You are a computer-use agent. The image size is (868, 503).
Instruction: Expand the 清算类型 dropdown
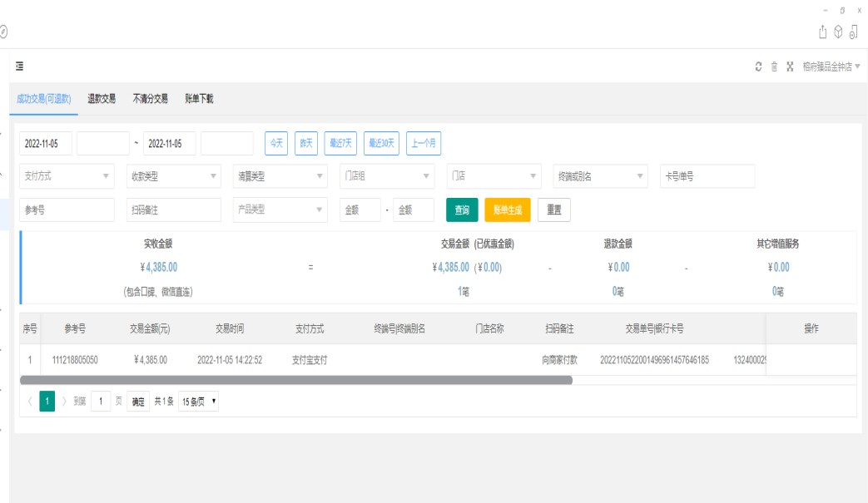coord(280,176)
